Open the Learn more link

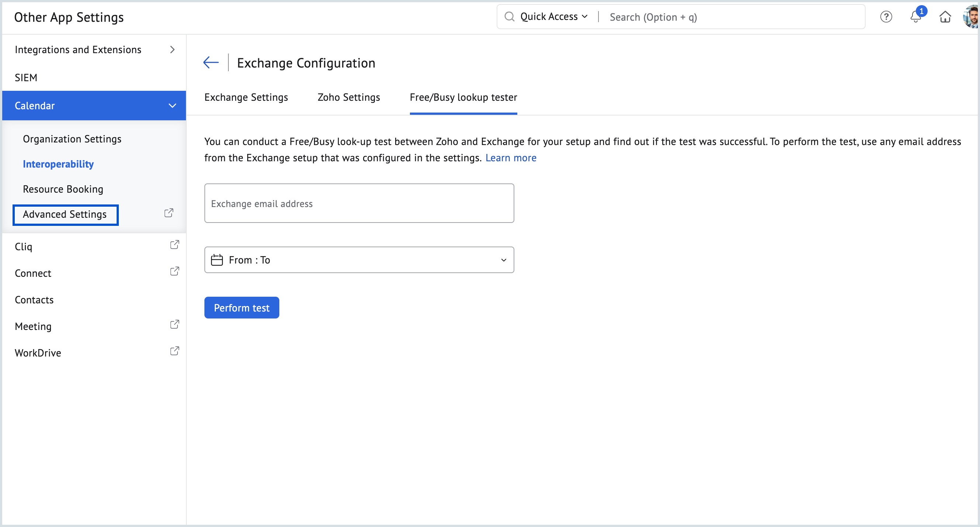point(511,158)
